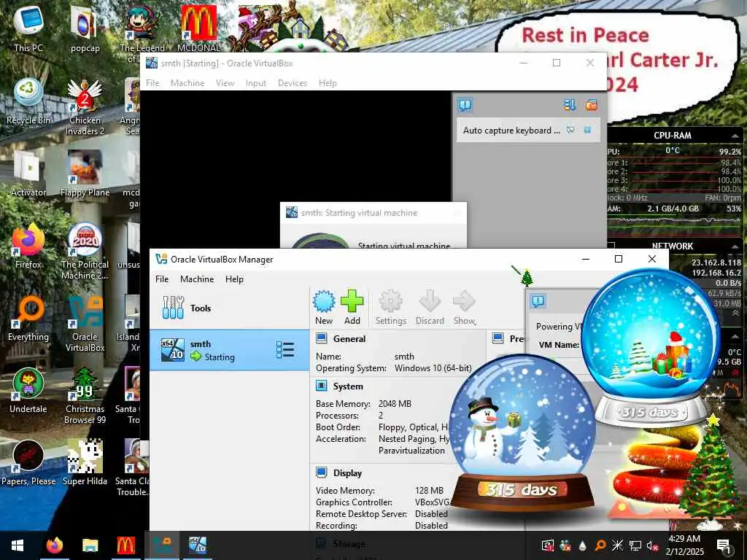
Task: Toggle the notification icon in Manager Powering panel
Action: (538, 301)
